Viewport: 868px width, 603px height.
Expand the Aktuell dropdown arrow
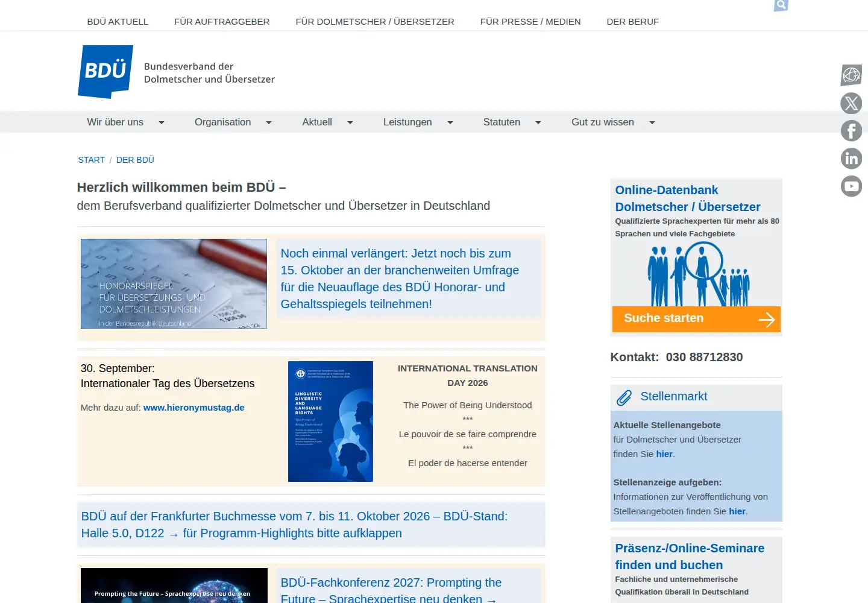click(x=350, y=122)
